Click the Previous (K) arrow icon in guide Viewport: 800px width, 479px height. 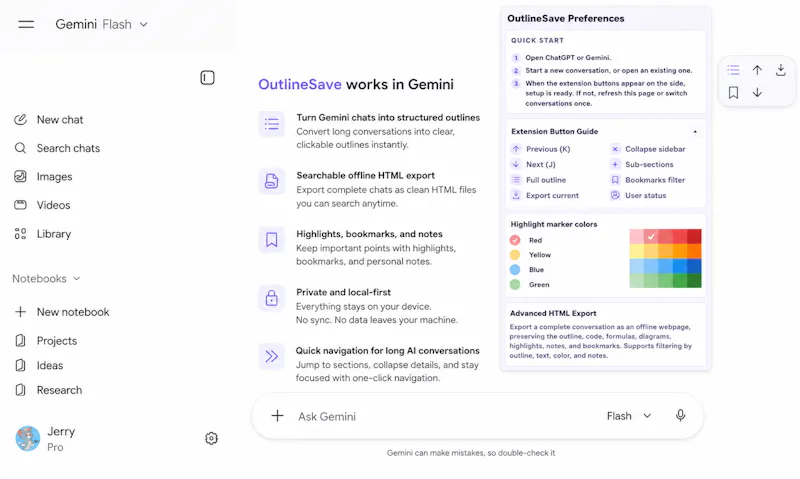[x=516, y=149]
